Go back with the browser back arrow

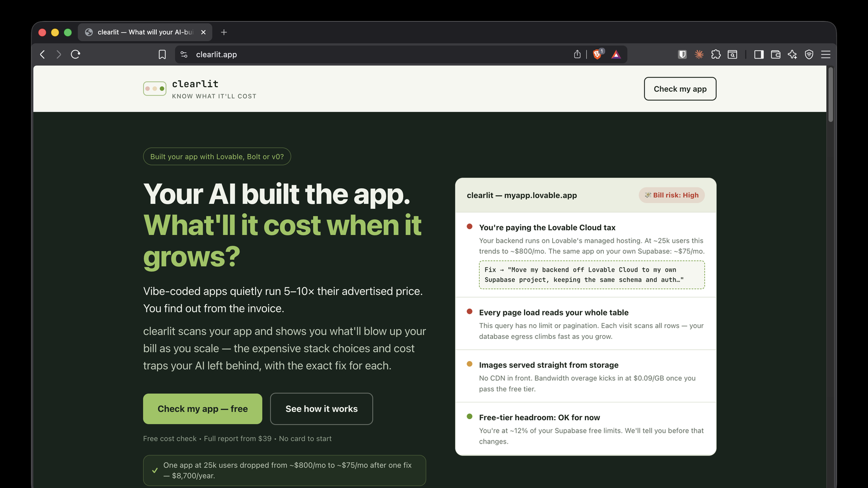pyautogui.click(x=42, y=54)
